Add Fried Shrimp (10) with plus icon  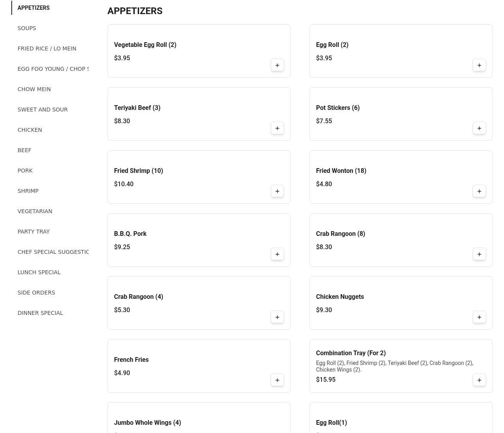(277, 191)
